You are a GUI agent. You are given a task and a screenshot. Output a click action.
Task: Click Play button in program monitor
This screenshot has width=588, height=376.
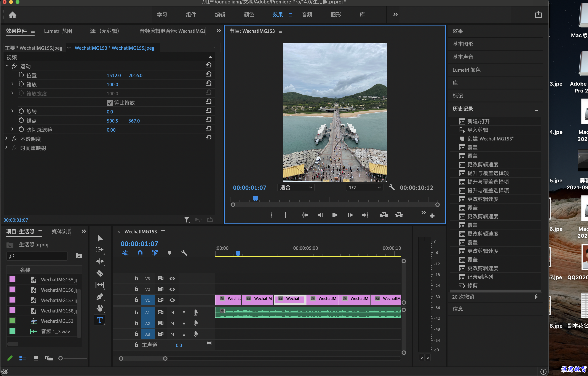click(335, 215)
